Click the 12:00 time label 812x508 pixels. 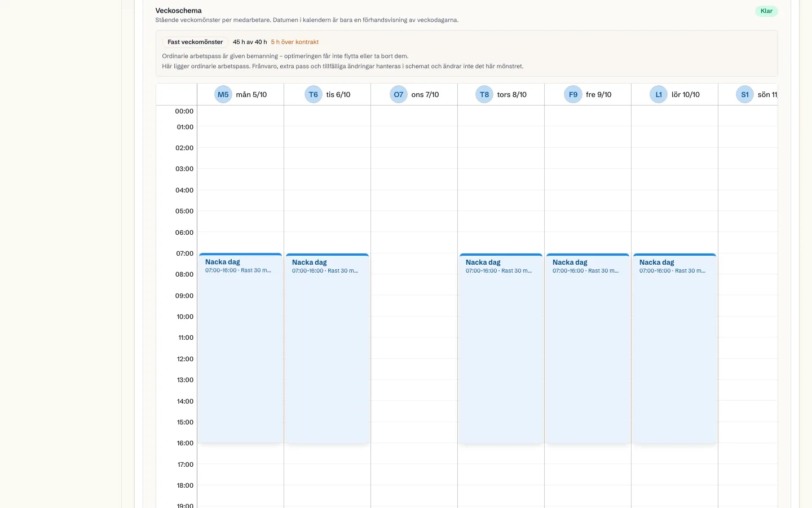(x=185, y=359)
